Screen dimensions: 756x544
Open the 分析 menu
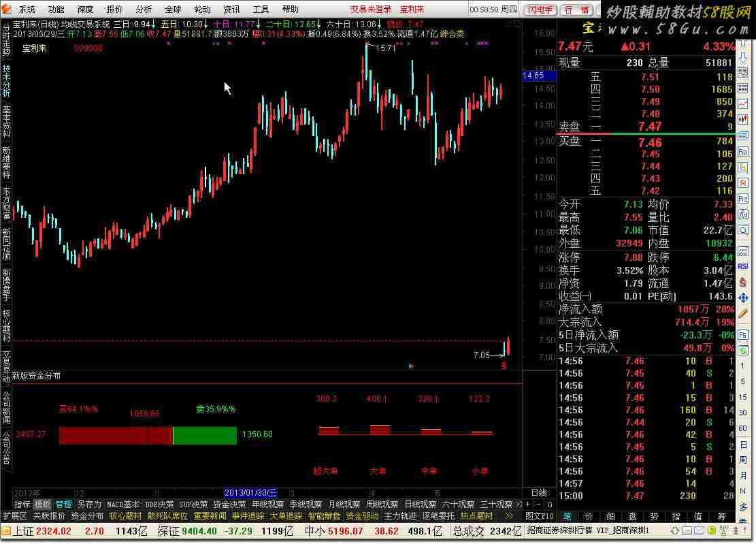(x=144, y=9)
